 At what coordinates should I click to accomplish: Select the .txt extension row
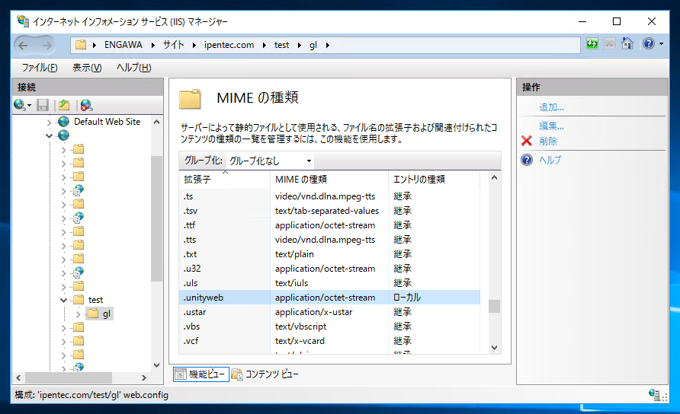[330, 254]
